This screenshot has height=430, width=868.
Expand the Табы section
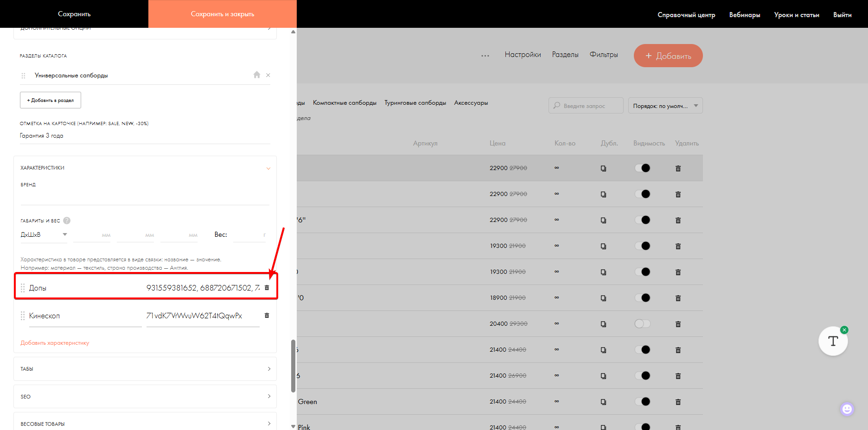(x=145, y=369)
